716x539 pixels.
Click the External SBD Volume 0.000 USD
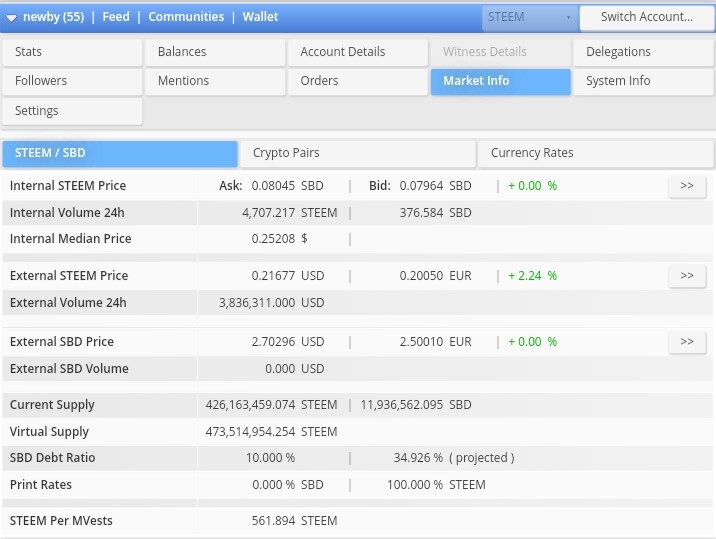coord(295,369)
